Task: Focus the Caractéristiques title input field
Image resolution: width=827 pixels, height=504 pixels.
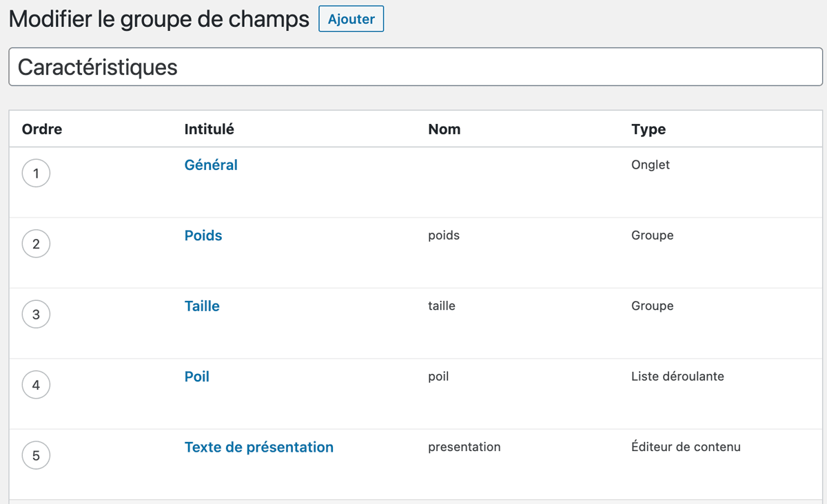Action: pyautogui.click(x=416, y=67)
